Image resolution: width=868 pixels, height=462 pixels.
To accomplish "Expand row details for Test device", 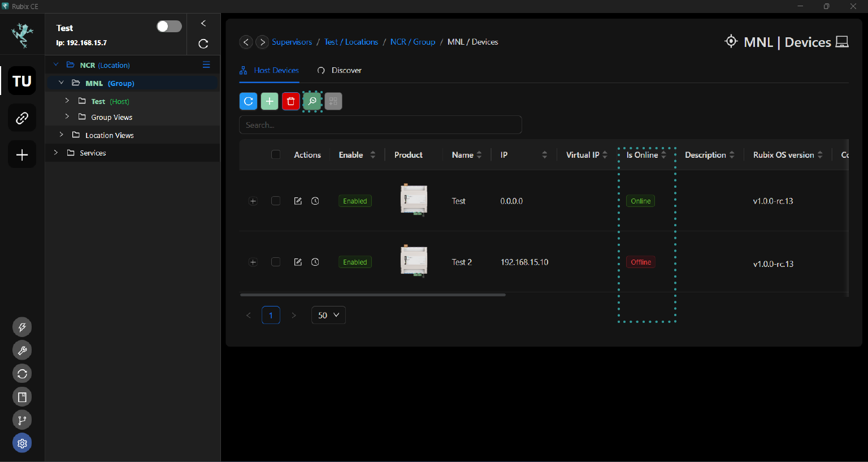I will coord(253,201).
